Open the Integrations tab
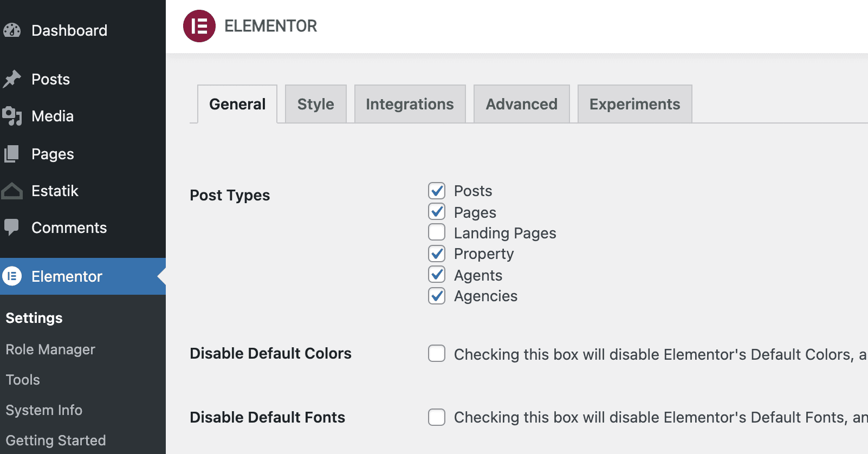 pos(410,104)
